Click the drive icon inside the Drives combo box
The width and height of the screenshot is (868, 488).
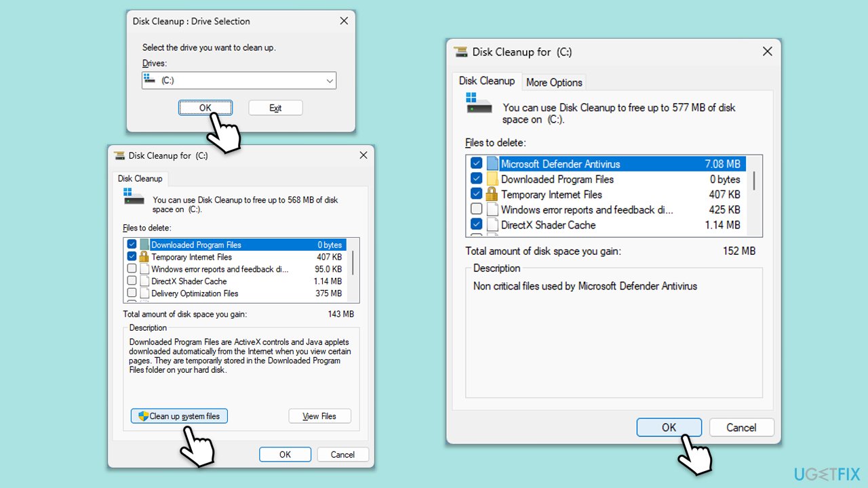(150, 80)
